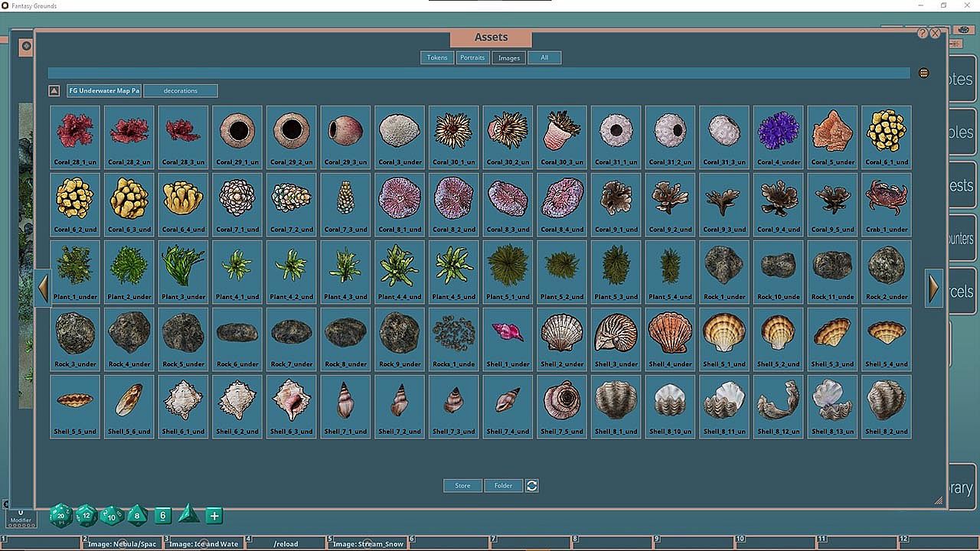
Task: Go to next page of assets
Action: tap(933, 288)
